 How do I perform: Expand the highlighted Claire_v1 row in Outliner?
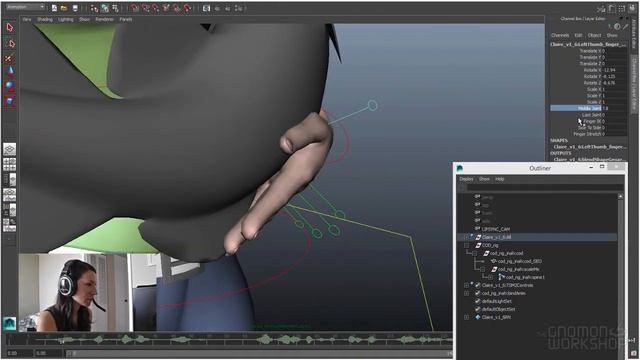(x=467, y=237)
